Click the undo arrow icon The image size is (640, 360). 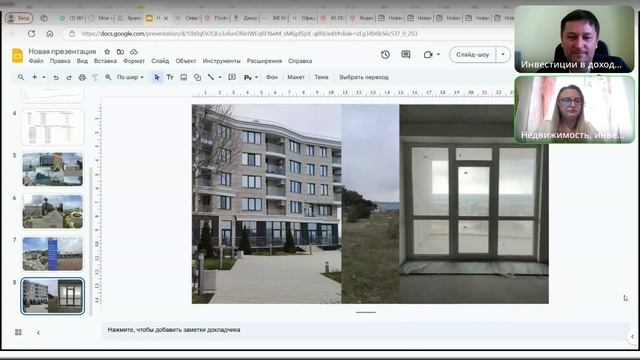point(56,77)
